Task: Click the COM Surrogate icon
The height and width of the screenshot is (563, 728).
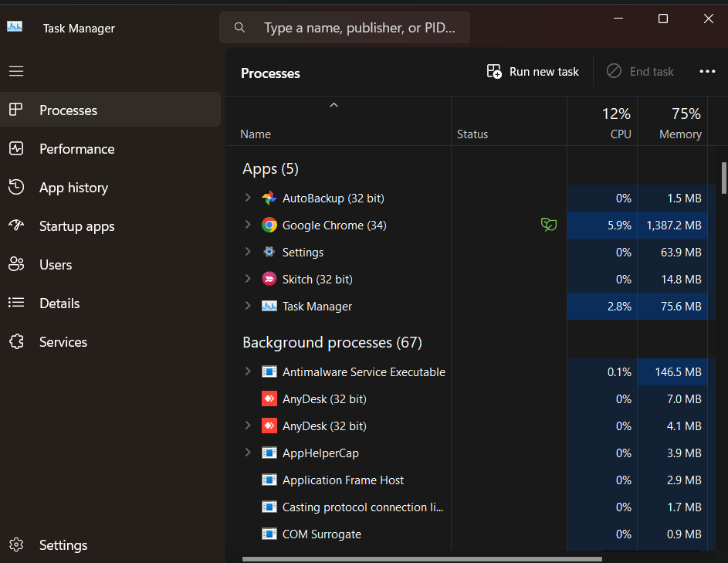Action: (x=269, y=534)
